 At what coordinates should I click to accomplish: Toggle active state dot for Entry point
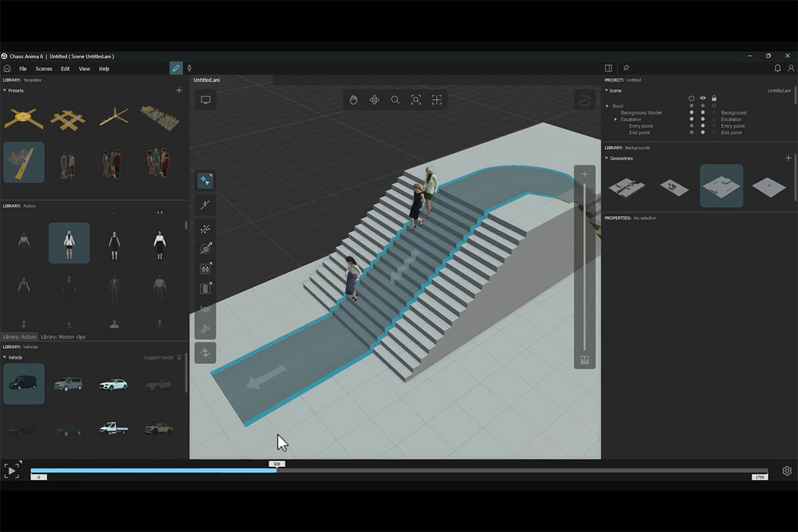[x=692, y=126]
